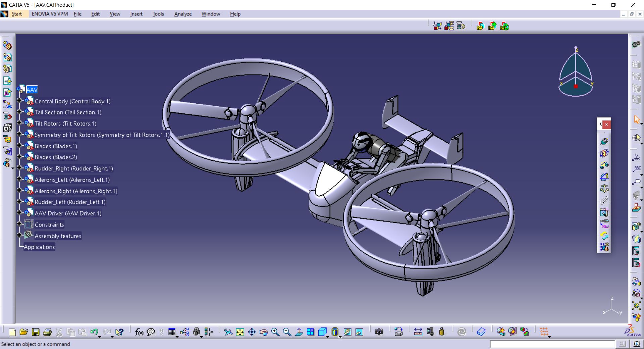The width and height of the screenshot is (644, 349).
Task: Open the Formula f(x) tool
Action: coord(139,332)
